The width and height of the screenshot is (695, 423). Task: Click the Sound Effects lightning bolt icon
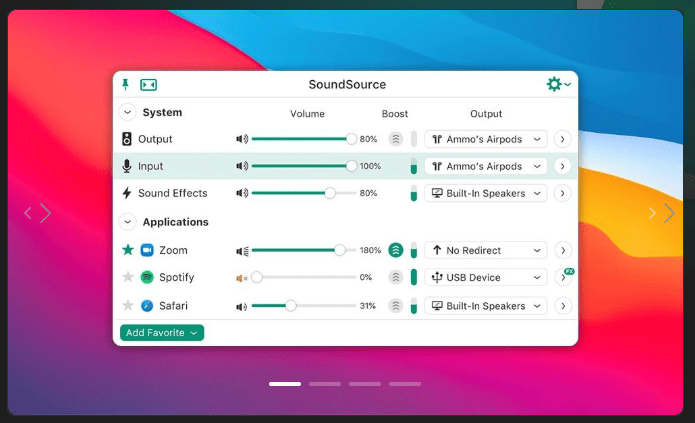click(x=127, y=193)
